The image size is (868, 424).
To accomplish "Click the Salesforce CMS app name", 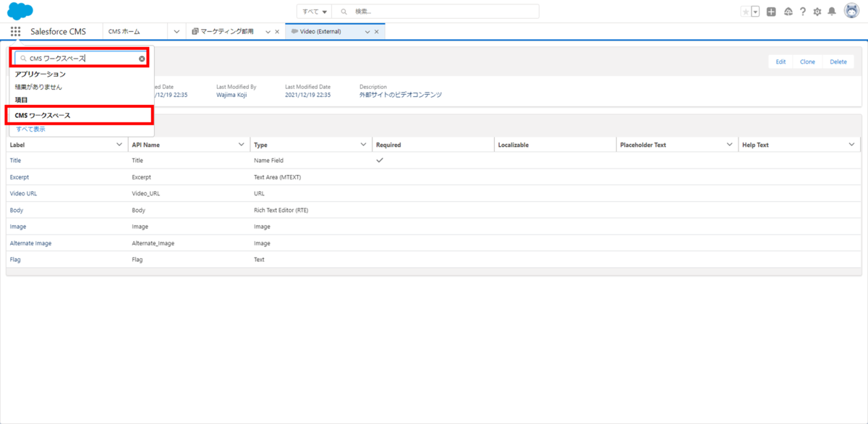I will coord(58,32).
